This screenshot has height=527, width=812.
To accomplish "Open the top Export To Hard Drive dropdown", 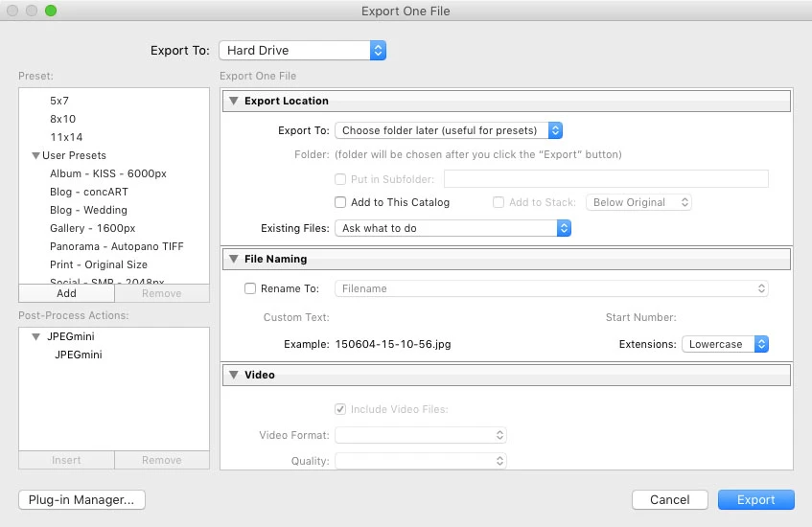I will [302, 50].
